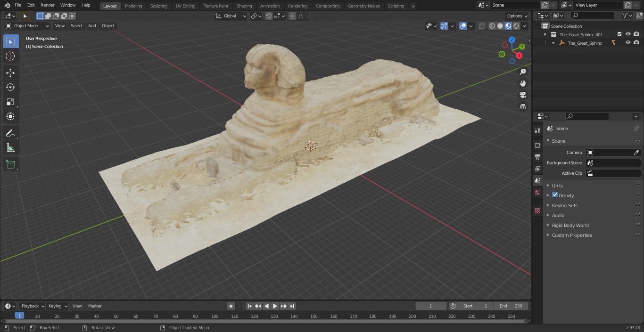Switch to the Geometry Nodes workspace tab
This screenshot has height=332, width=644.
coord(363,6)
